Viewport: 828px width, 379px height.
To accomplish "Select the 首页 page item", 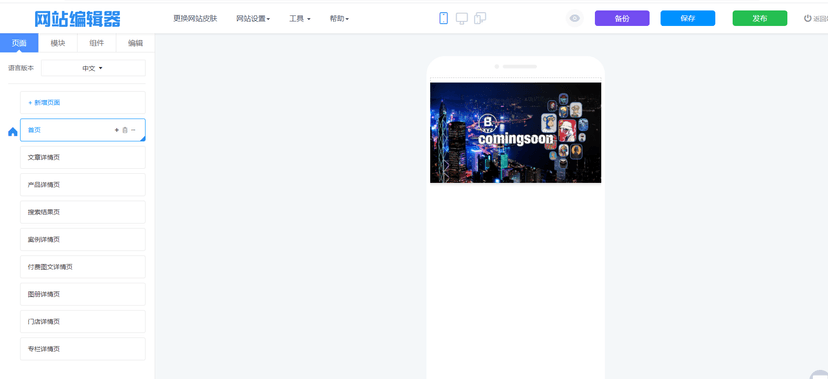I will click(x=83, y=130).
